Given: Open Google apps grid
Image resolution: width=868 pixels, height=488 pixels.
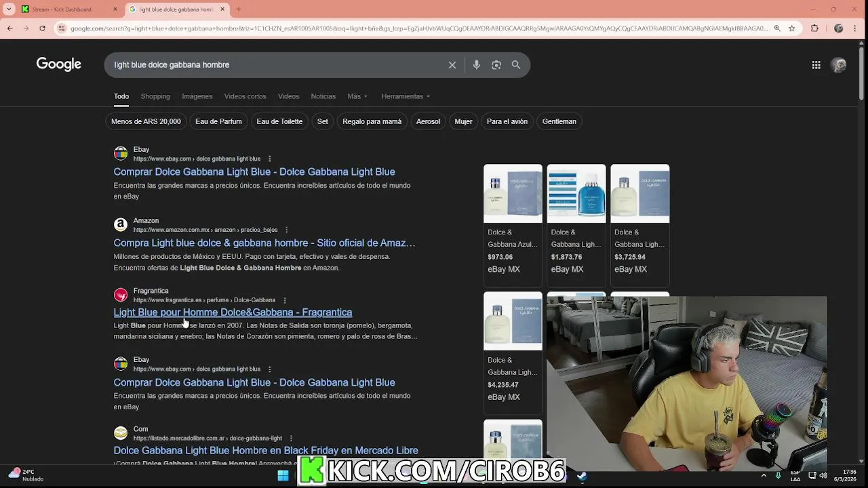Looking at the screenshot, I should click(816, 65).
